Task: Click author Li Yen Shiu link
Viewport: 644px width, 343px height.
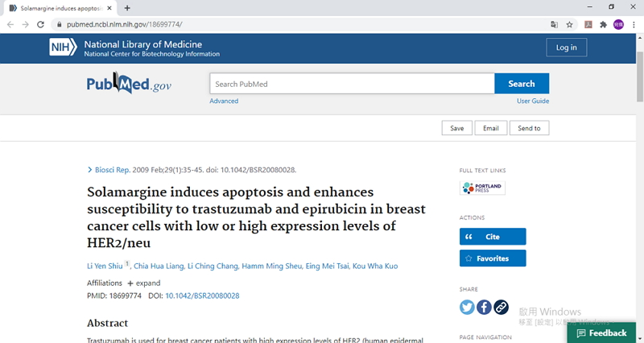Action: [105, 266]
